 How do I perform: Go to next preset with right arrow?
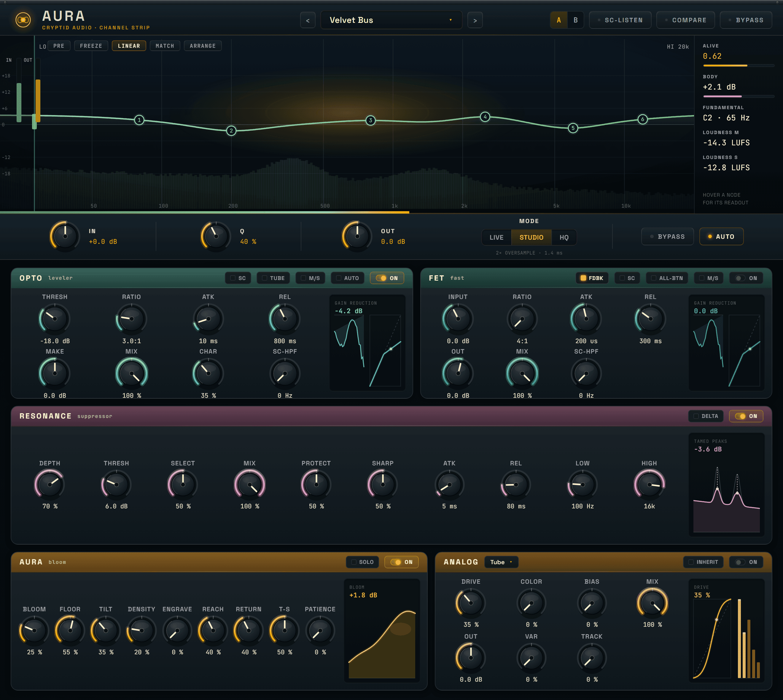(475, 20)
